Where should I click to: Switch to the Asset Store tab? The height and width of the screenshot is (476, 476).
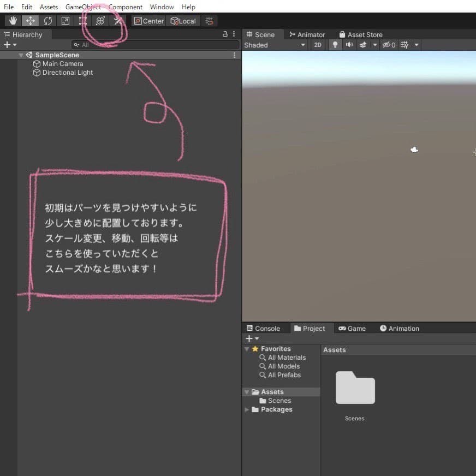point(360,34)
